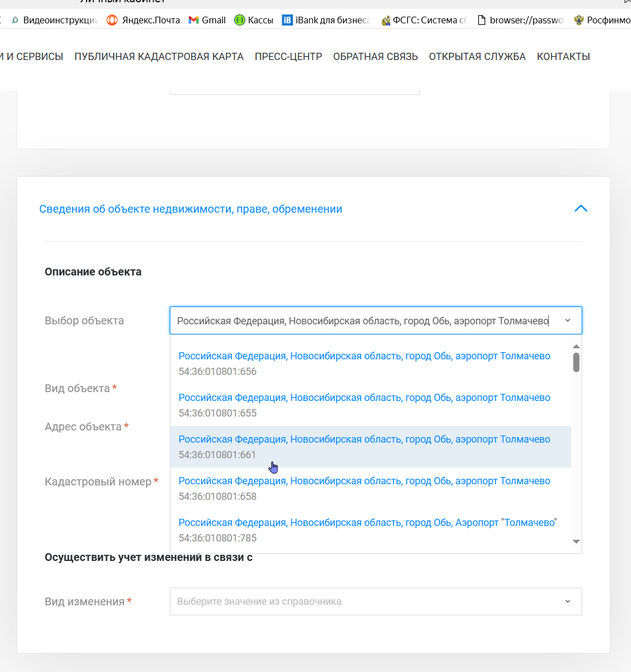
Task: Click the dropdown list scroll-up arrow
Action: tap(576, 347)
